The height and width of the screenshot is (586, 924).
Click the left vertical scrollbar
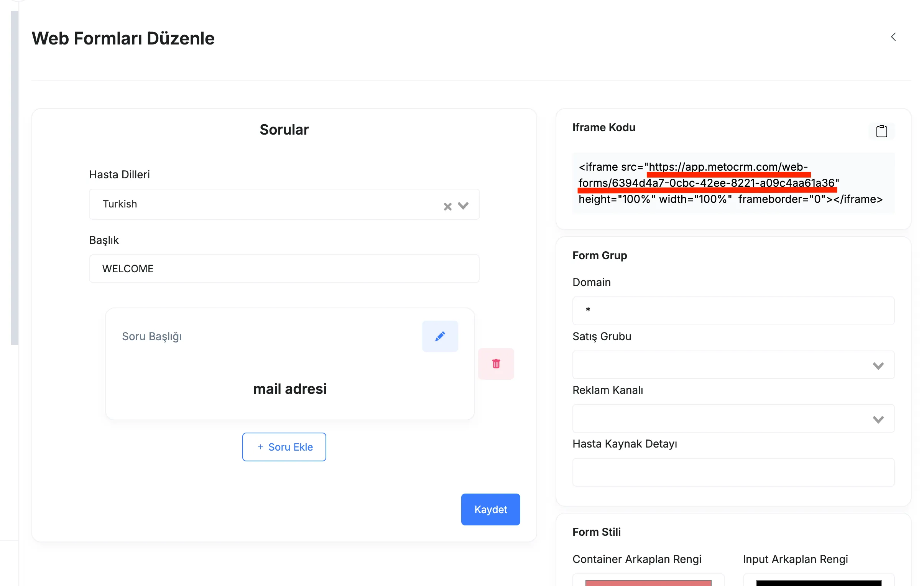click(15, 177)
